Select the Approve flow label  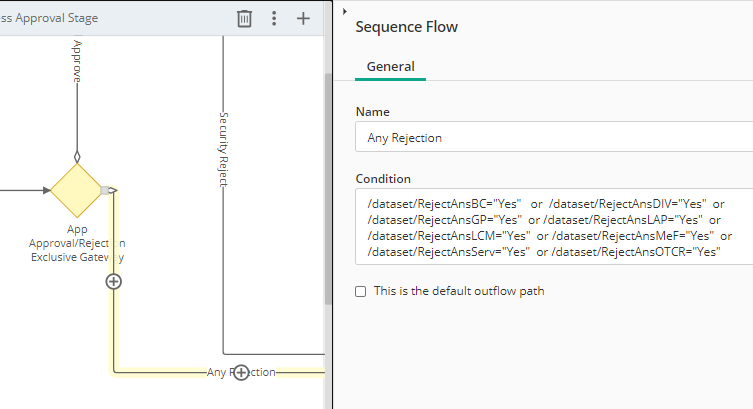point(77,60)
